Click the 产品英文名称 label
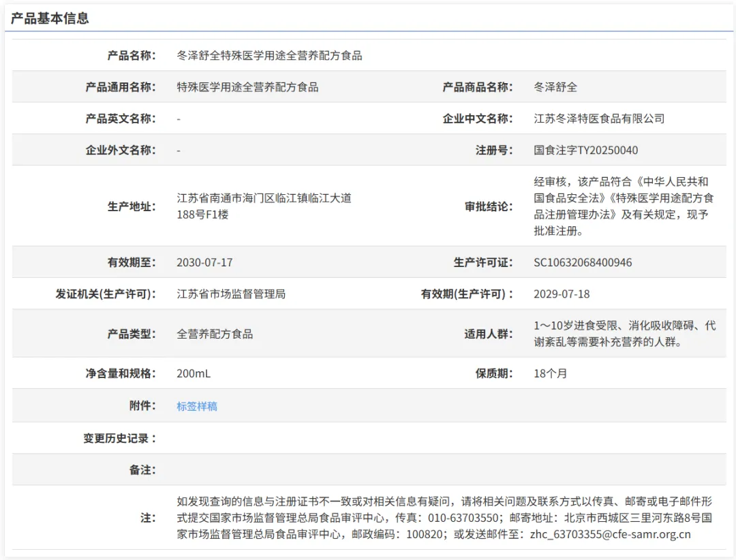The width and height of the screenshot is (736, 560). pyautogui.click(x=121, y=119)
